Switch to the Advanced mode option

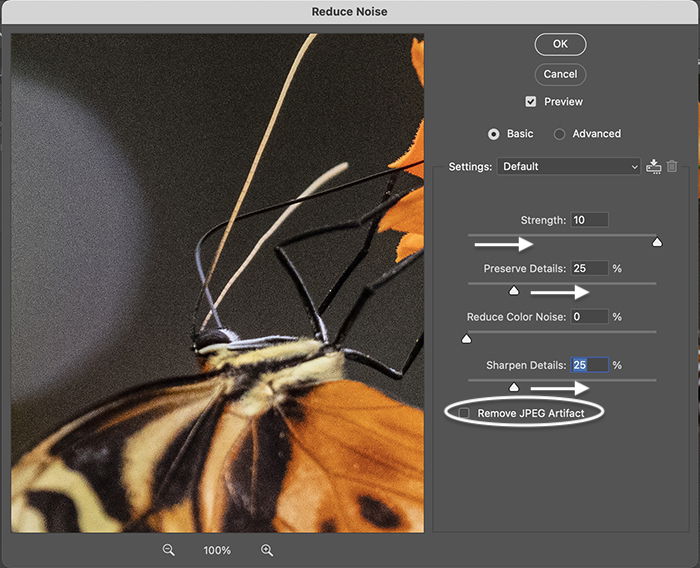click(560, 134)
